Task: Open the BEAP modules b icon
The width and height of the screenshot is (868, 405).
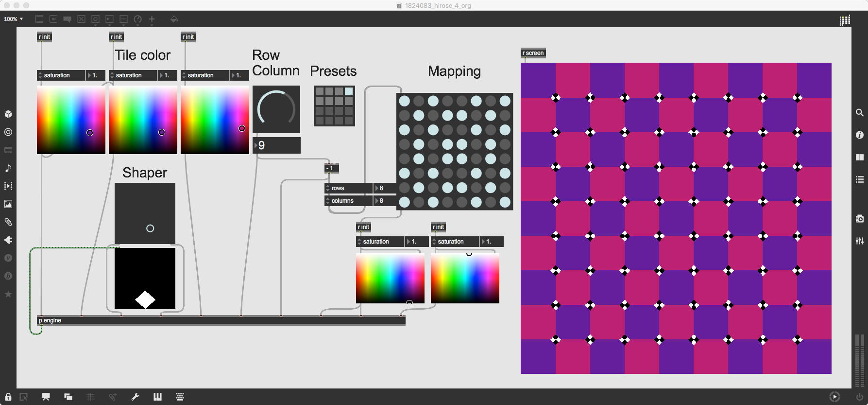Action: click(8, 276)
